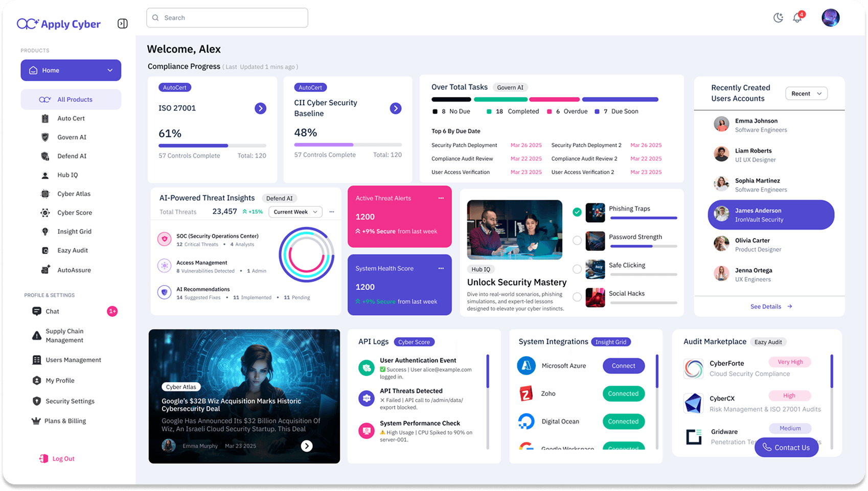Click the Digital Ocean logo

(x=526, y=422)
